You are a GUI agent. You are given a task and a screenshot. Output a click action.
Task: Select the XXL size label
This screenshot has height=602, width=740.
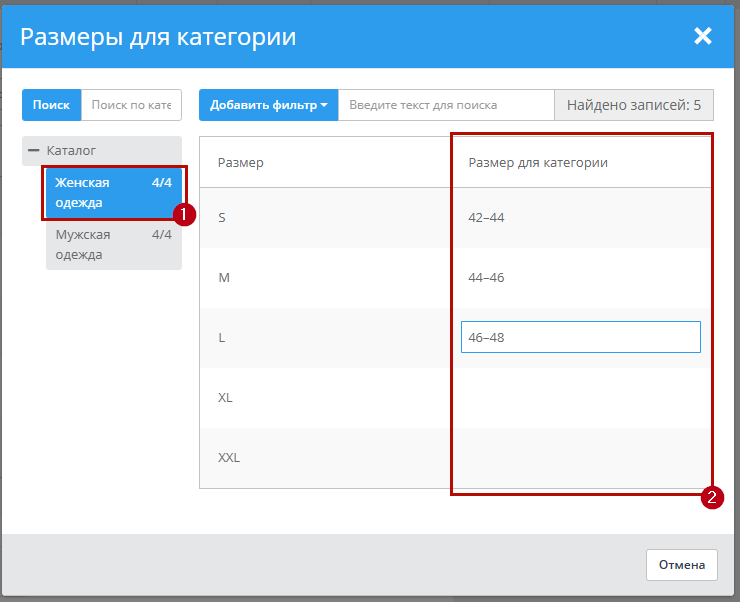point(229,457)
